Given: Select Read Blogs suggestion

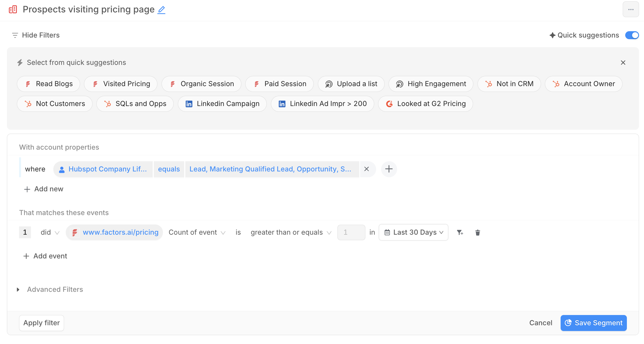Looking at the screenshot, I should coord(49,84).
